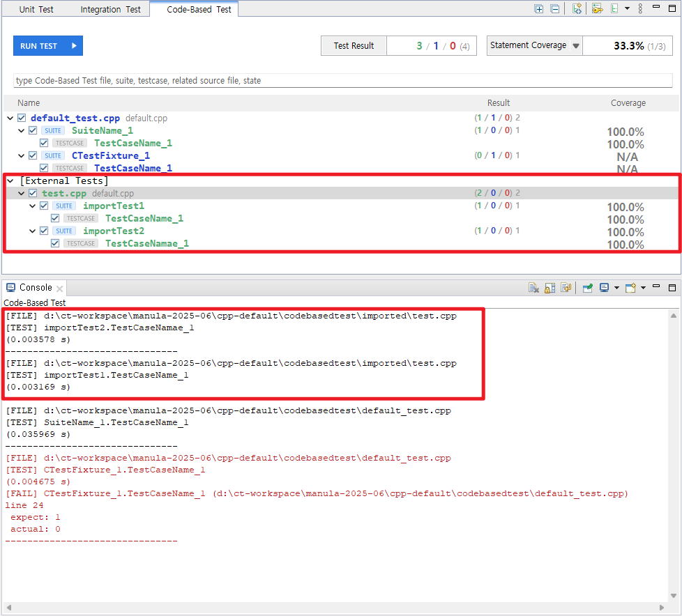Select the default_test.cpp file name
Viewport: 682px width, 616px height.
tap(75, 118)
